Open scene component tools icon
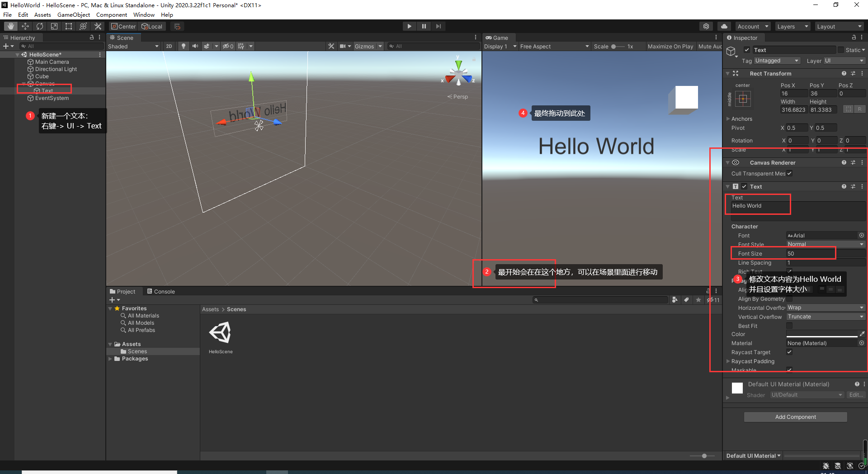Viewport: 868px width, 474px height. [x=331, y=46]
